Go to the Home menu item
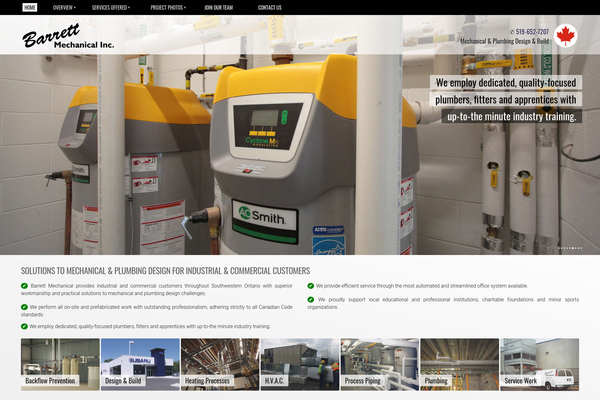The height and width of the screenshot is (400, 600). click(x=29, y=7)
